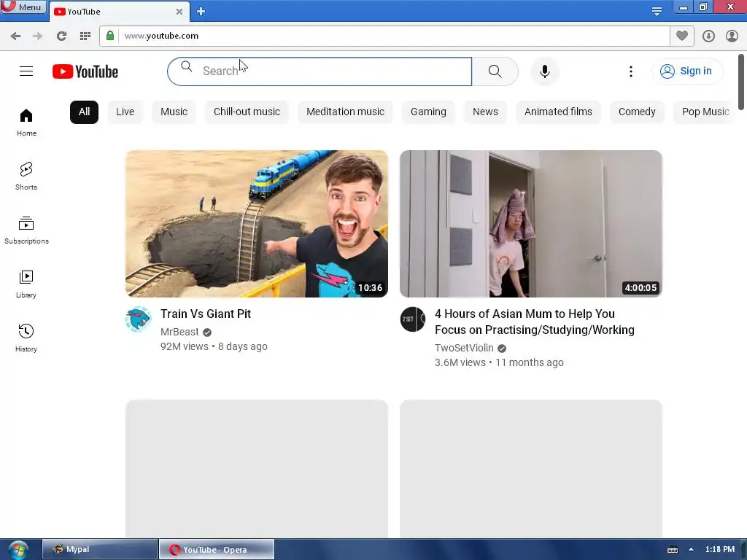Open YouTube hamburger guide menu

[26, 71]
